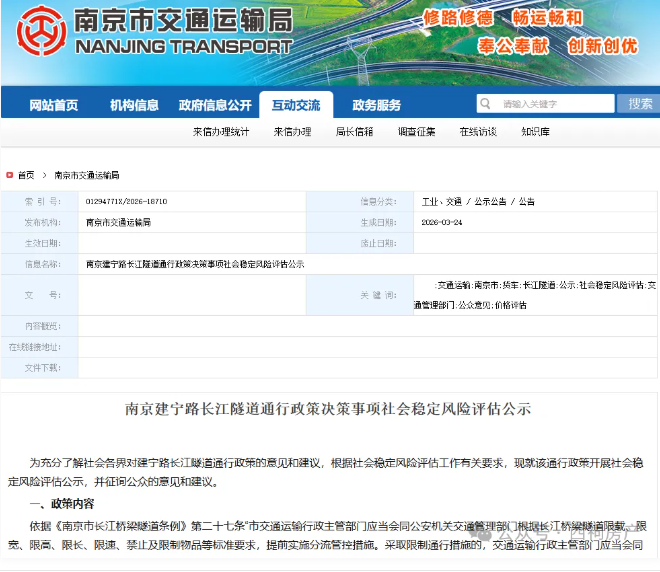Open the 机构信息 navigation tab

pyautogui.click(x=134, y=105)
